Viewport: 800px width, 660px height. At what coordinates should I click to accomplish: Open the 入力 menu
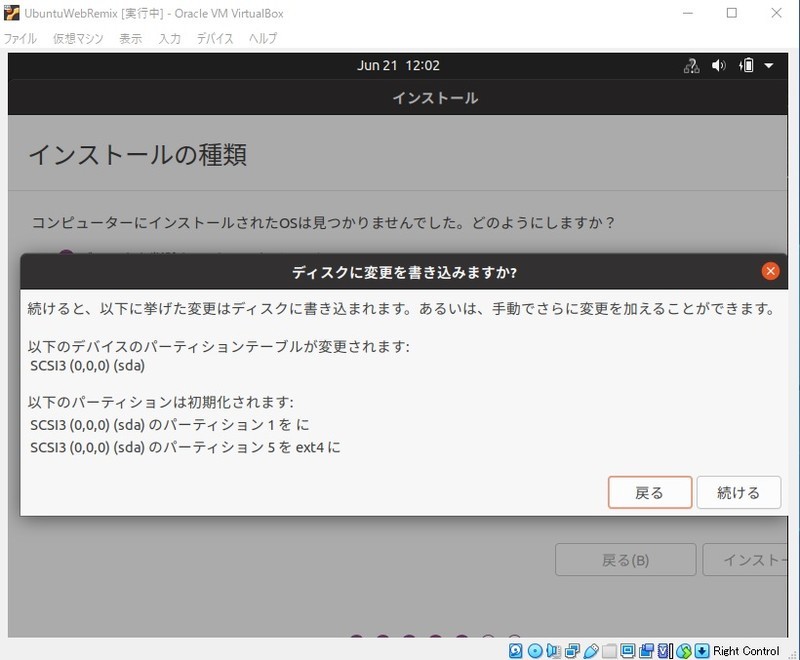point(169,38)
